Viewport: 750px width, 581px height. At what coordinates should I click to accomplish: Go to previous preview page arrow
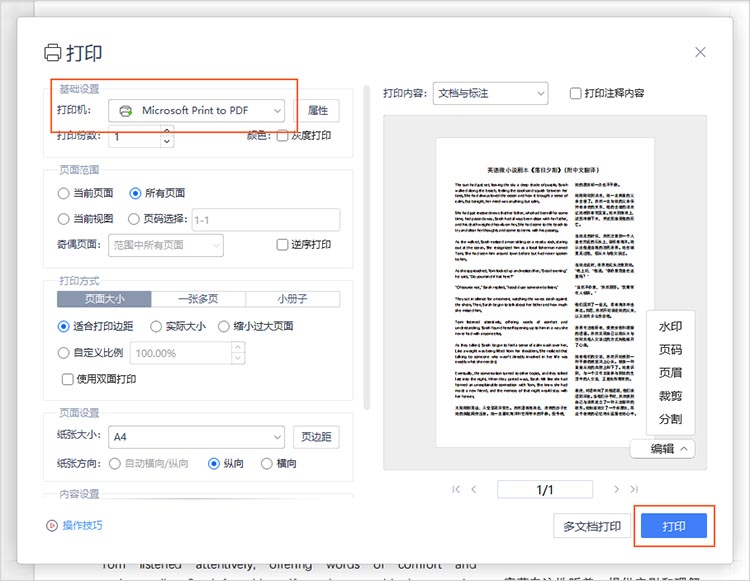[x=474, y=489]
